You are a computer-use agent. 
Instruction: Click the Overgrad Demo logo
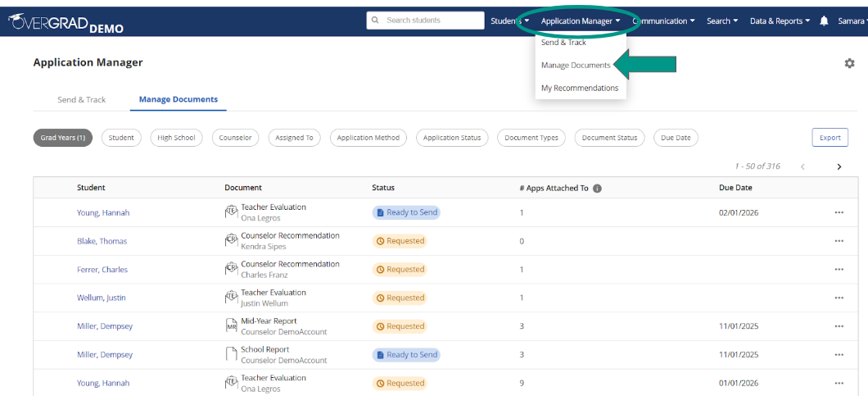(66, 23)
